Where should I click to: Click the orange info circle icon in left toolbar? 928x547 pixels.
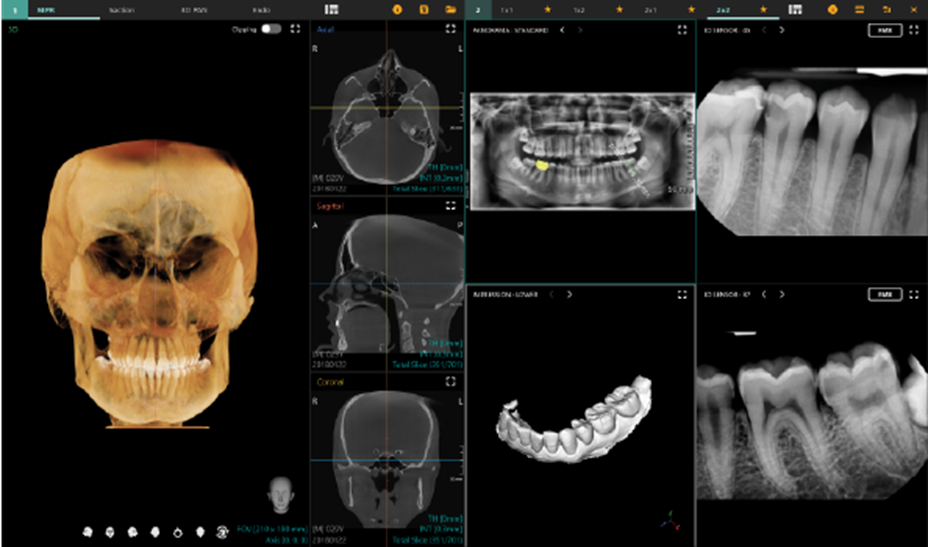[397, 9]
